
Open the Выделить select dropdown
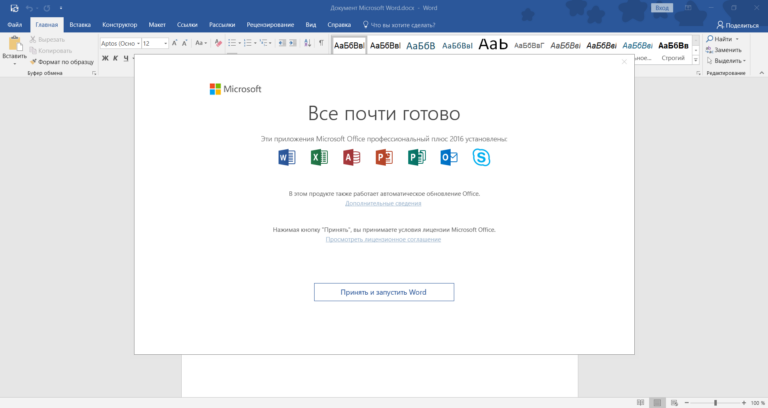[726, 61]
